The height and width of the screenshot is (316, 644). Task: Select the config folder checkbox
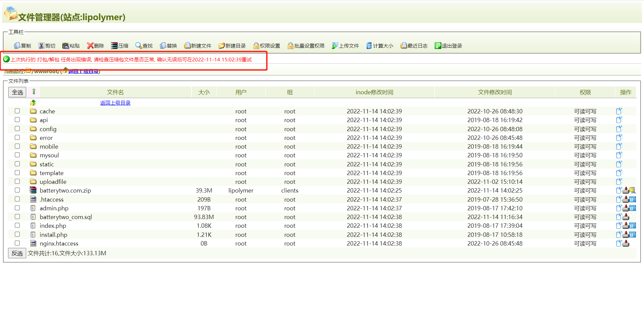click(x=17, y=128)
